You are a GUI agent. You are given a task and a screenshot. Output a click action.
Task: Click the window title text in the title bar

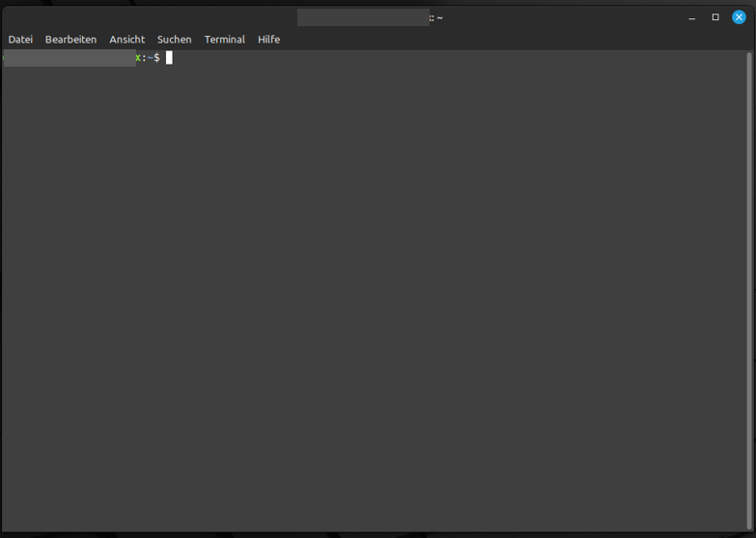point(436,17)
